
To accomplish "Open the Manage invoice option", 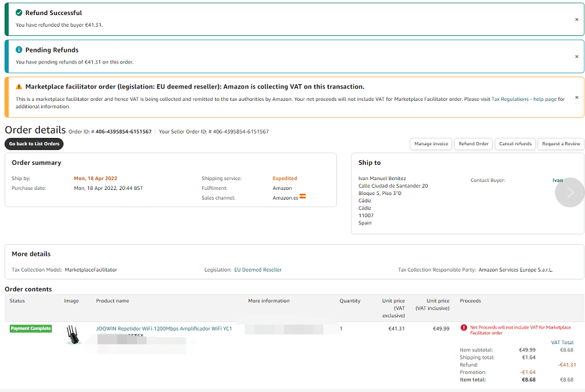I will coord(431,144).
